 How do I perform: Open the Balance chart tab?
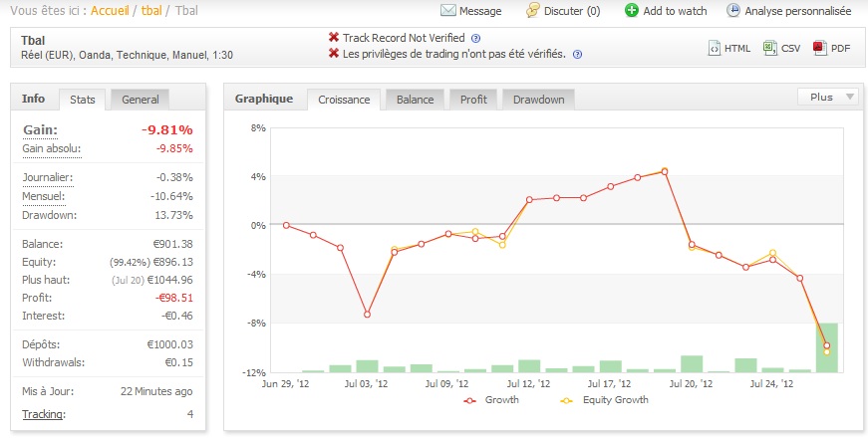pos(415,100)
